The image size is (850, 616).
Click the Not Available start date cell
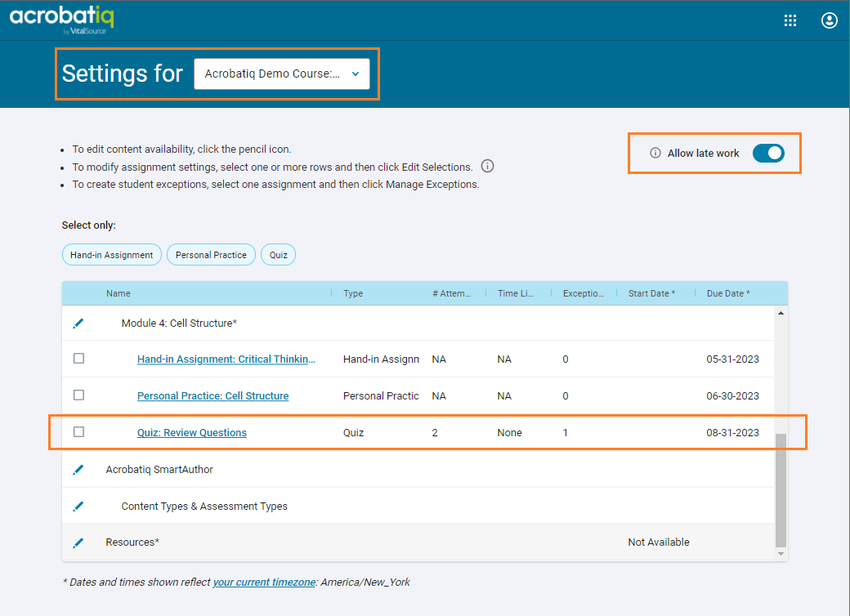(x=659, y=542)
